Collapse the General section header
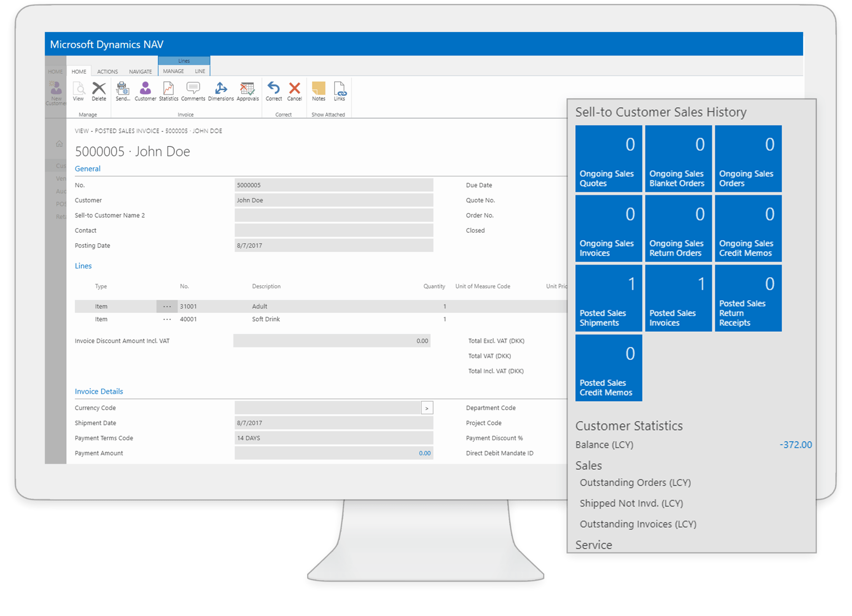Screen dimensions: 852x616 click(x=88, y=169)
